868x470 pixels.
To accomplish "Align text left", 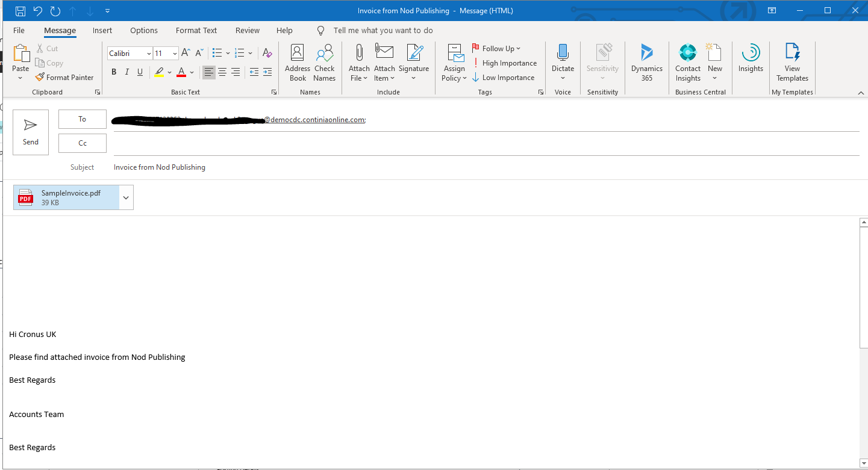I will pos(208,72).
